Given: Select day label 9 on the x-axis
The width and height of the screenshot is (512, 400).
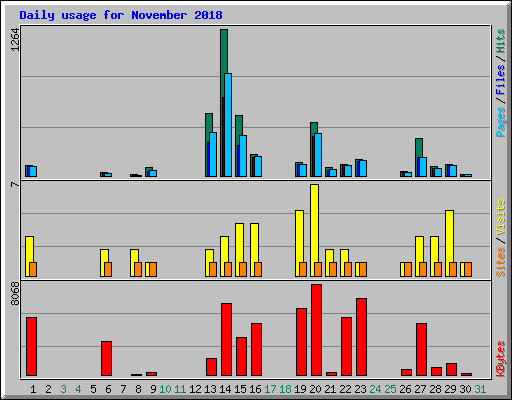Looking at the screenshot, I should (153, 389).
